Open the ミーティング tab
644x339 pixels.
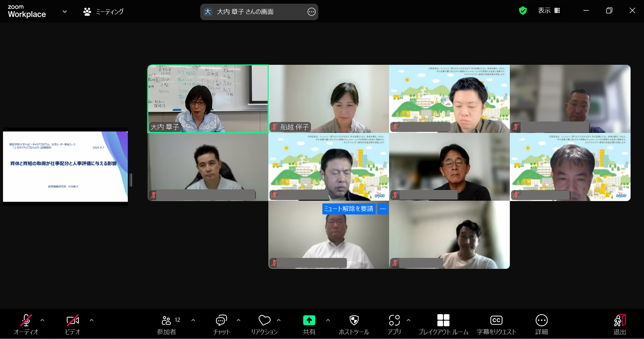pyautogui.click(x=103, y=12)
